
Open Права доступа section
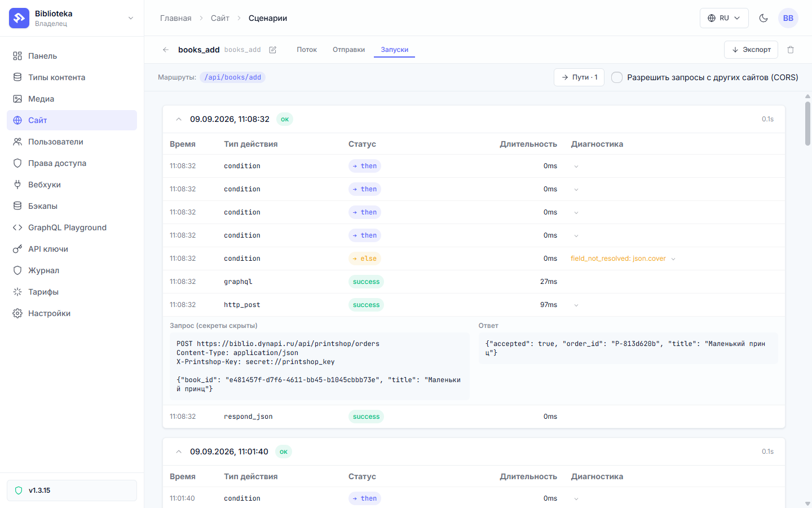tap(72, 163)
